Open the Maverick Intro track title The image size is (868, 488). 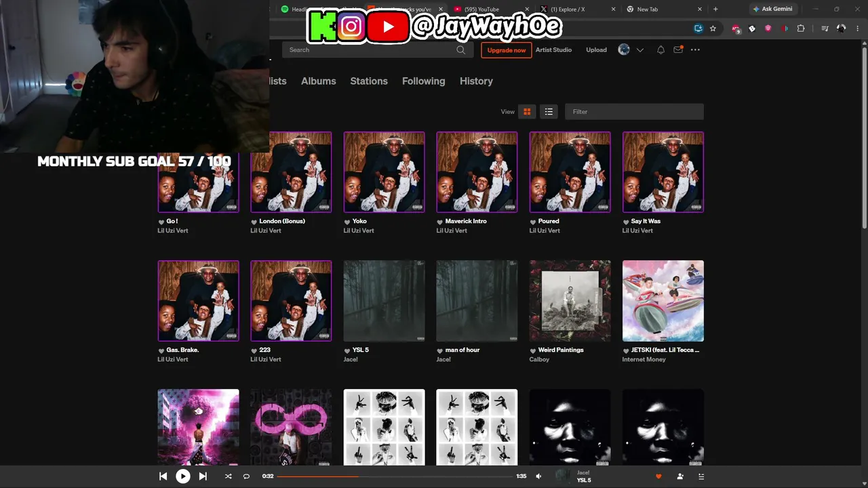[466, 221]
